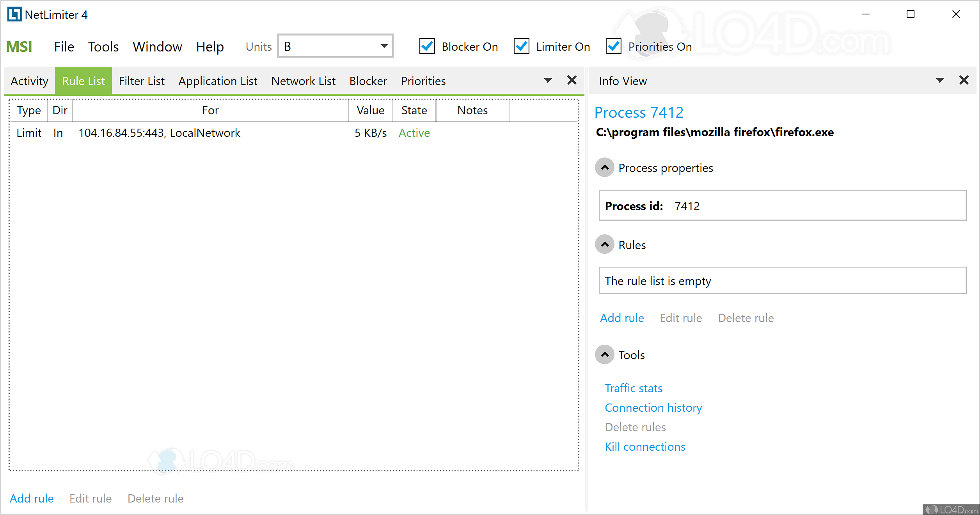Toggle the Limiter On checkbox
Screen dimensions: 980x515
[x=522, y=46]
